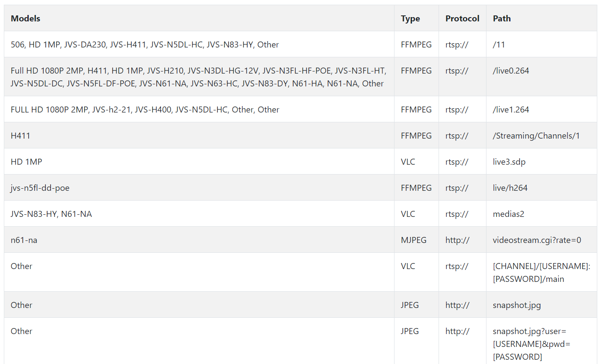
Task: Select the /live0.264 path cell
Action: [x=511, y=71]
